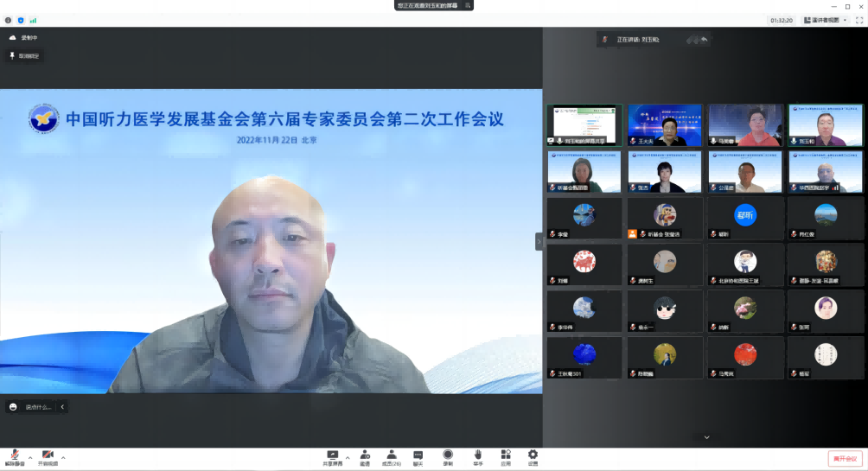Show meeting info icon top-left
The image size is (868, 471).
click(x=9, y=21)
